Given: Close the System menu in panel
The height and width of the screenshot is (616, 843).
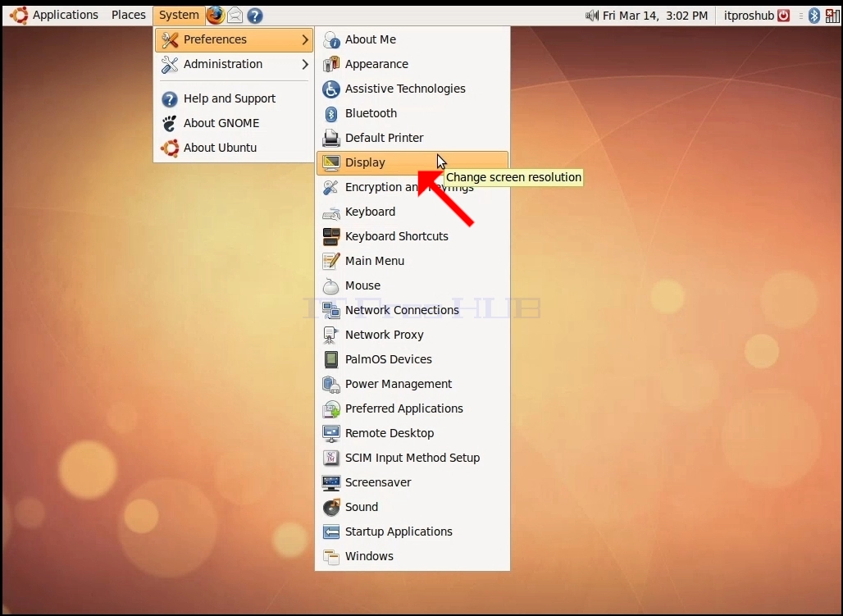Looking at the screenshot, I should coord(179,15).
